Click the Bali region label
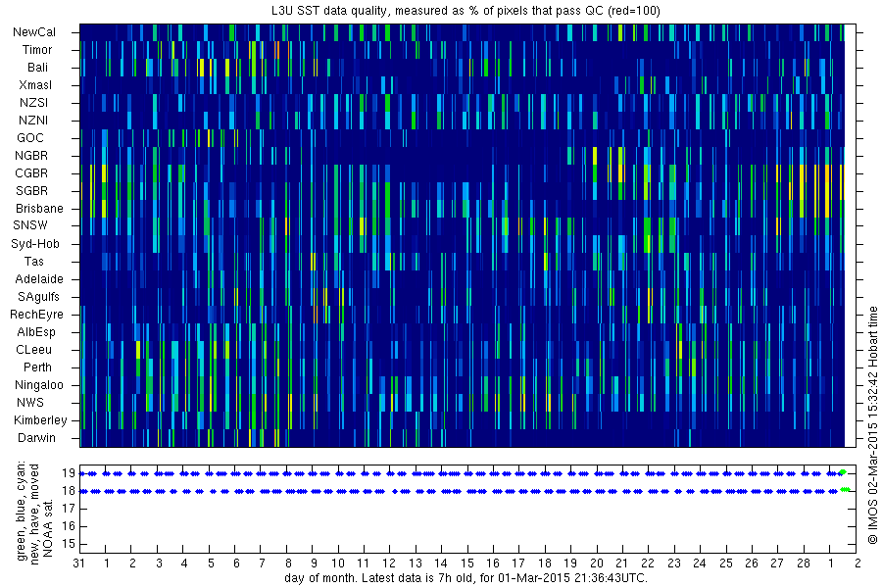 (37, 68)
